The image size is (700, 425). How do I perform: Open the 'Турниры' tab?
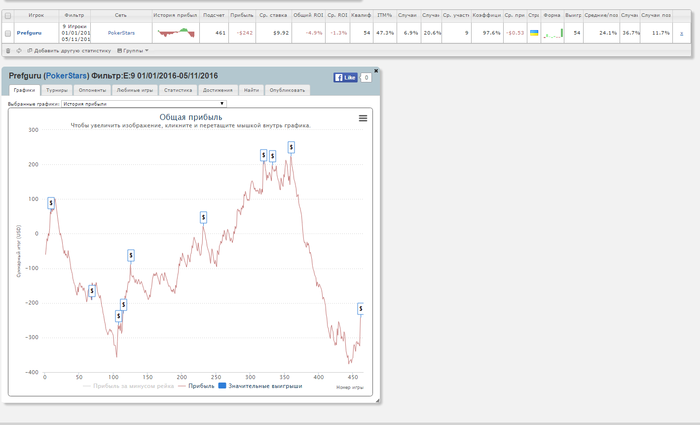click(x=57, y=90)
